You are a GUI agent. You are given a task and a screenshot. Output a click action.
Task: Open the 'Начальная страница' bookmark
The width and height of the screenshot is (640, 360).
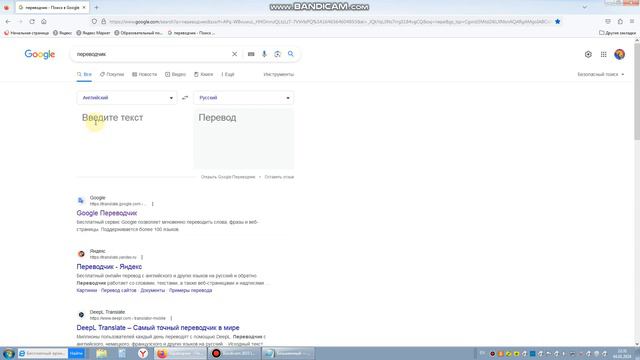27,33
